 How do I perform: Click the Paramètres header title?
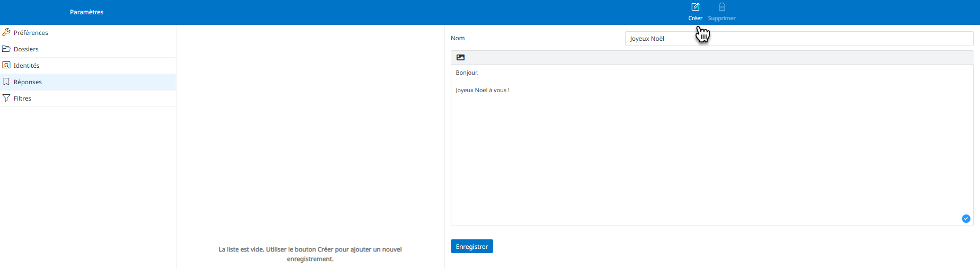[x=86, y=12]
